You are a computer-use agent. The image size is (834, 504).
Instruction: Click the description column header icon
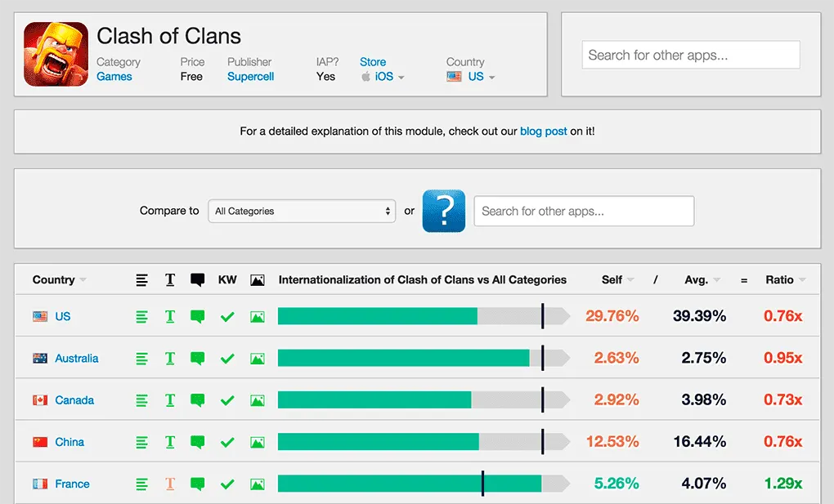(x=141, y=280)
